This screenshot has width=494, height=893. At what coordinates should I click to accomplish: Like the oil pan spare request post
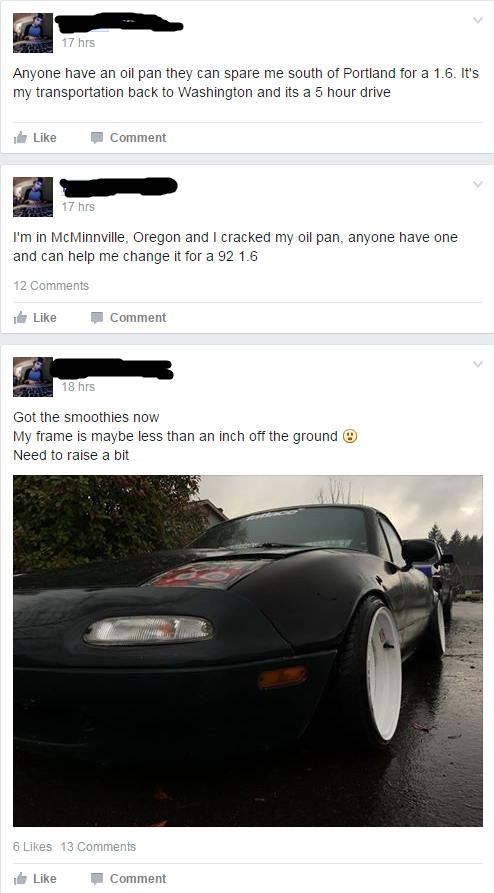(35, 138)
